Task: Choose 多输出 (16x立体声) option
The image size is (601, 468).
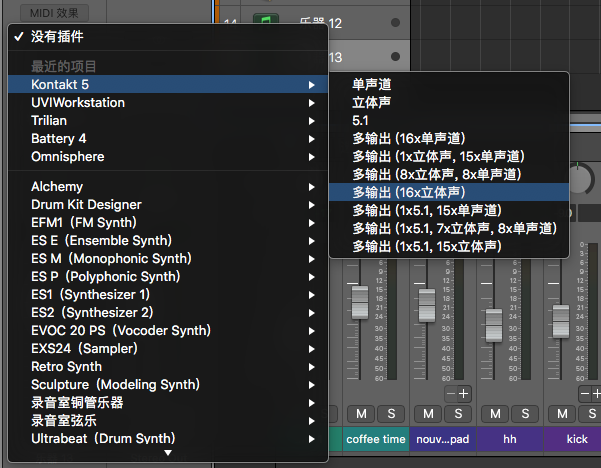Action: [x=449, y=192]
